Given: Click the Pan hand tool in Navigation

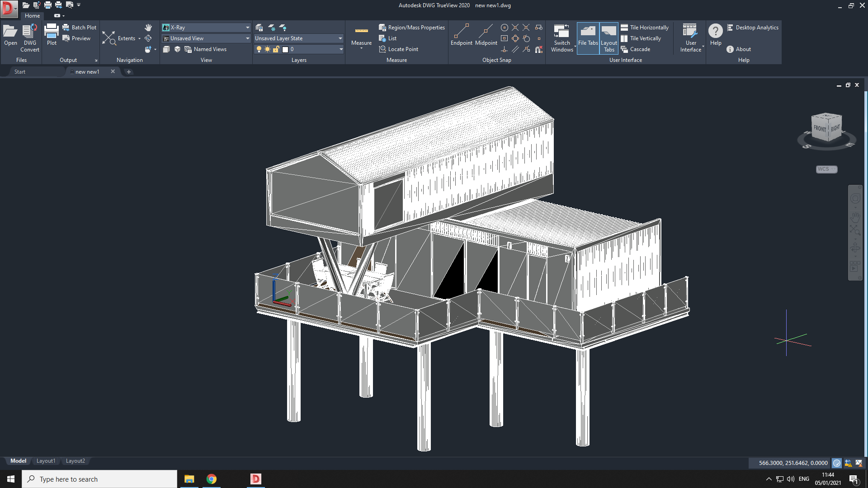Looking at the screenshot, I should [x=148, y=28].
